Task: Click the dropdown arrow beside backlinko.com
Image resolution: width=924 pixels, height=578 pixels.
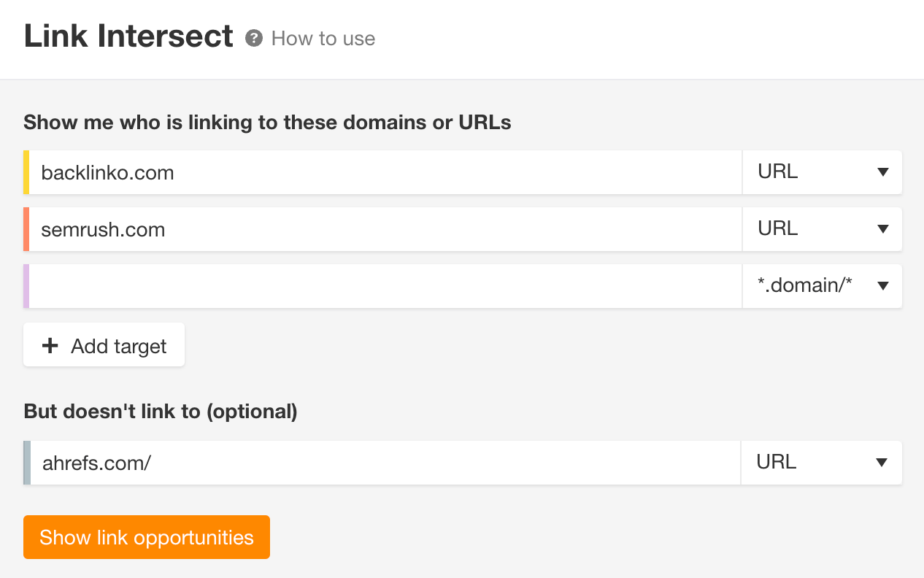Action: tap(882, 172)
